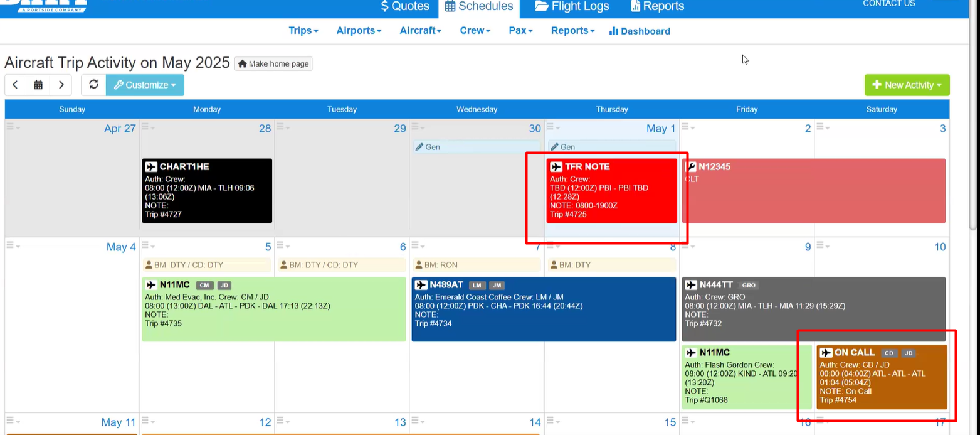Expand the New Activity dropdown

pos(907,85)
